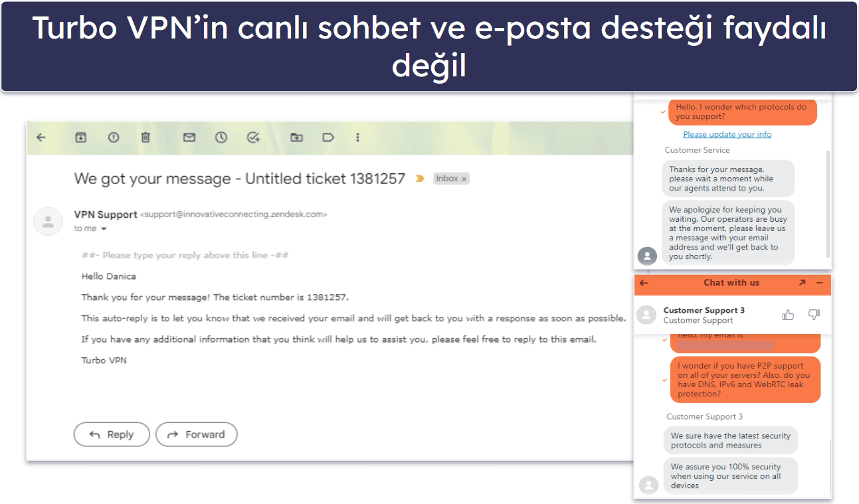Go back to the inbox list in Gmail

pos(41,137)
